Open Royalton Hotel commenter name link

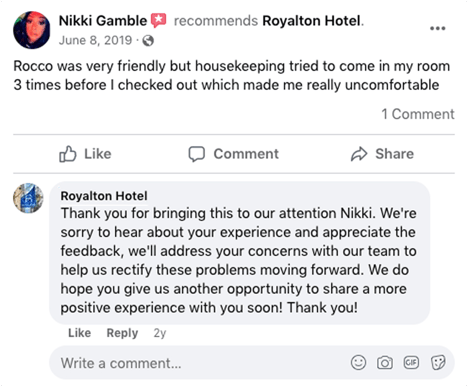[x=104, y=196]
